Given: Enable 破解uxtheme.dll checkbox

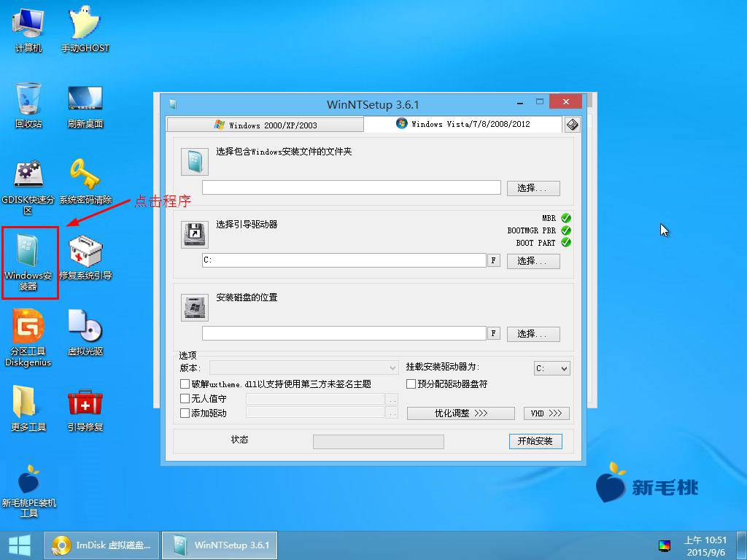Looking at the screenshot, I should (x=185, y=384).
